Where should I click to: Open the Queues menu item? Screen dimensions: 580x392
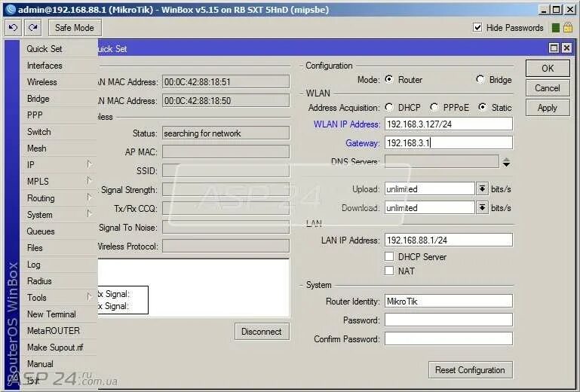click(x=59, y=231)
